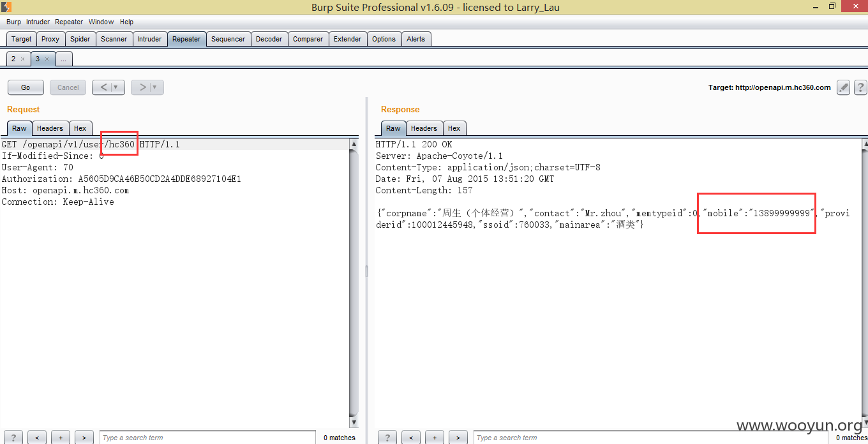868x444 pixels.
Task: Switch to the Proxy tab
Action: (x=50, y=39)
